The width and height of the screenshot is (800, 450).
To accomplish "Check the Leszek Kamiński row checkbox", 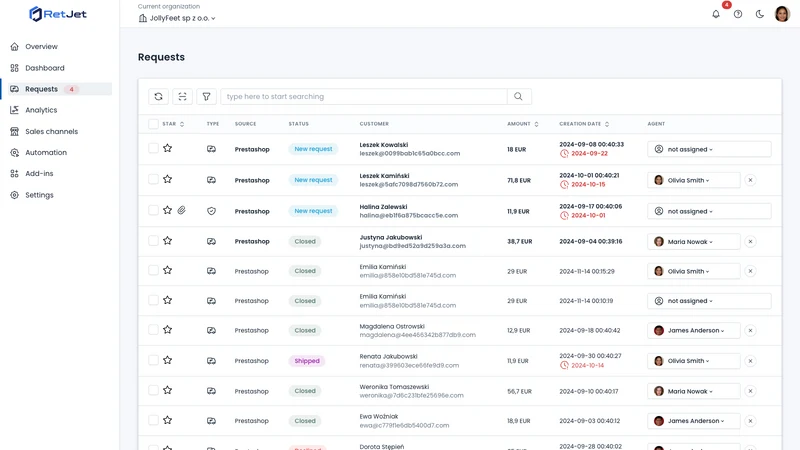I will coord(153,179).
